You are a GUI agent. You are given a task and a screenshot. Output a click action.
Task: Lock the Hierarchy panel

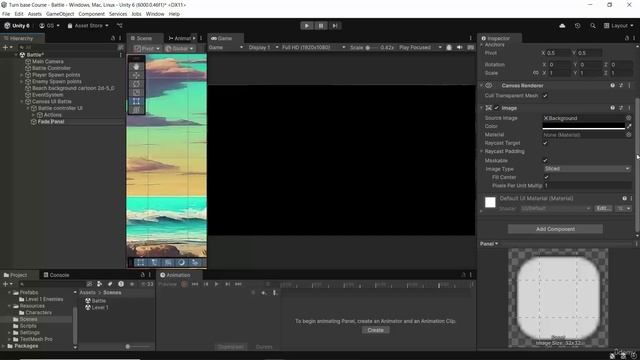(x=113, y=38)
